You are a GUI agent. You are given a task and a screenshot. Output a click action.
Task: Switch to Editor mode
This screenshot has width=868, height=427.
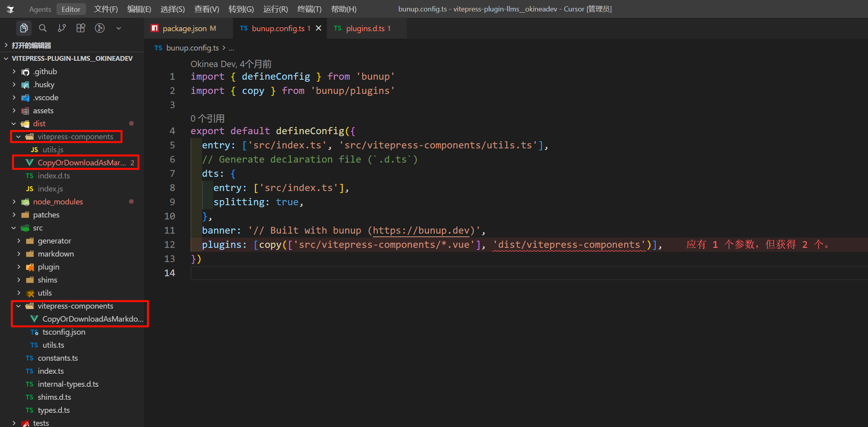(71, 9)
